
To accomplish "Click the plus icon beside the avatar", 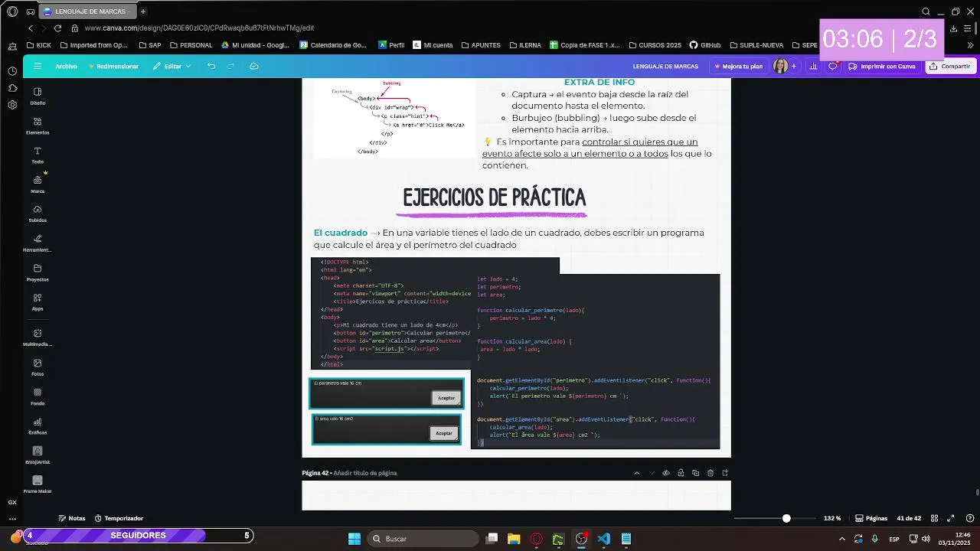I will (794, 67).
